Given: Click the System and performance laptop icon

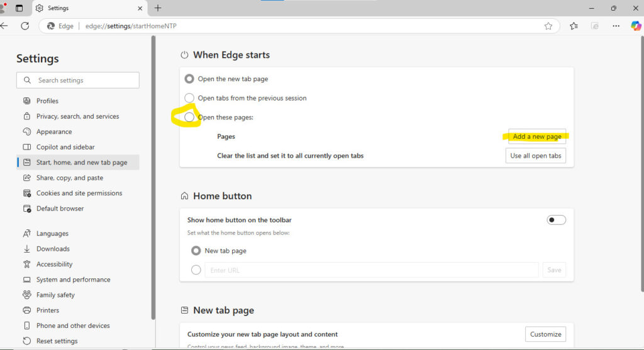Looking at the screenshot, I should (x=26, y=280).
